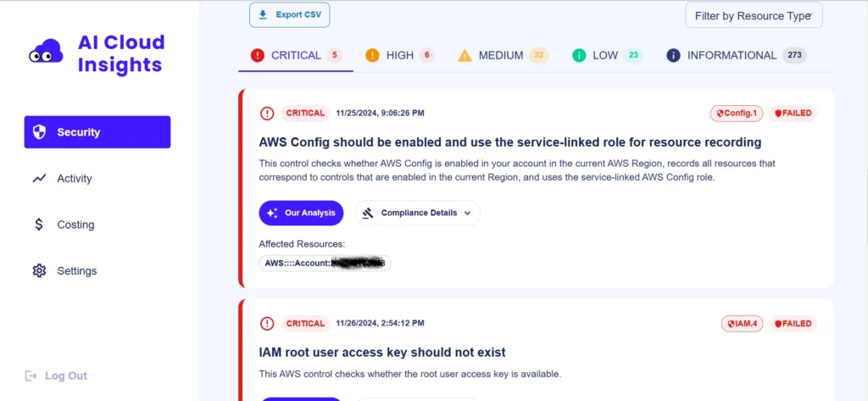Click the orange exclamation icon on HIGH tab
Screen dimensions: 868x401
point(372,55)
